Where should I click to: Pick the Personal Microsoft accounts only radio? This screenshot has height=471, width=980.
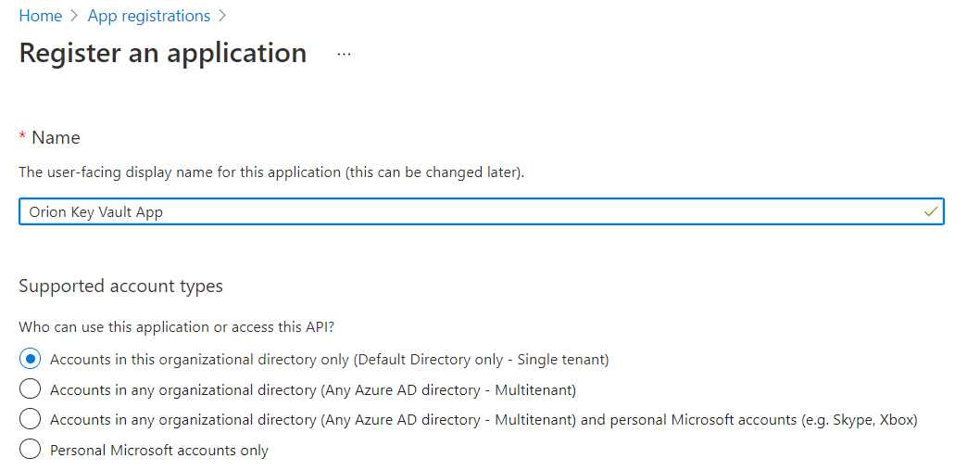[31, 450]
